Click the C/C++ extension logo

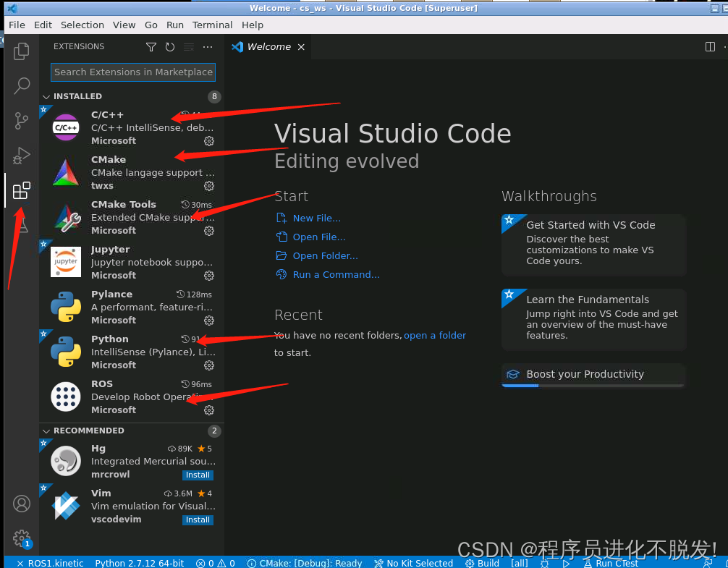[x=66, y=127]
